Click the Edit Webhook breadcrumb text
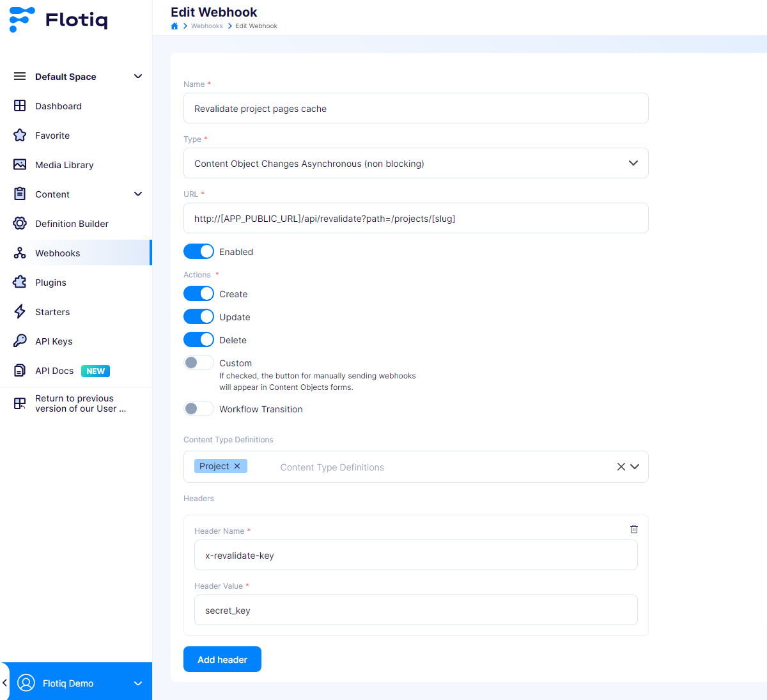Image resolution: width=767 pixels, height=700 pixels. coord(256,26)
